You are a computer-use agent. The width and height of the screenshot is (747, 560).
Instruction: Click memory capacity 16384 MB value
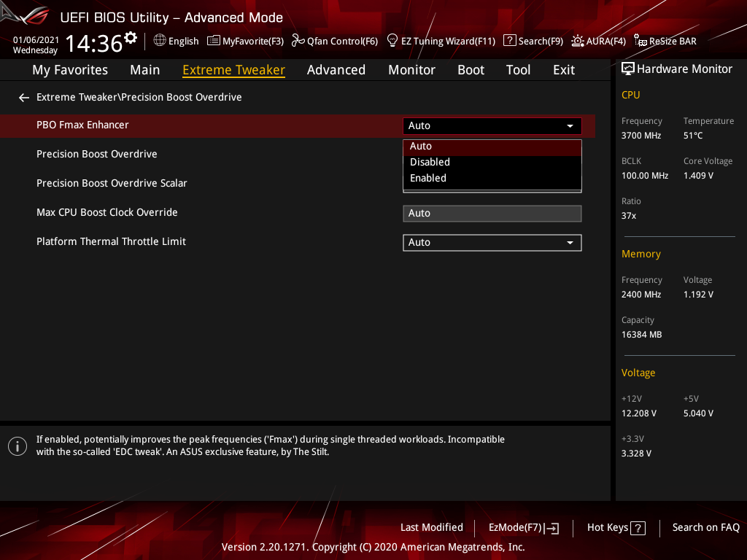tap(642, 335)
